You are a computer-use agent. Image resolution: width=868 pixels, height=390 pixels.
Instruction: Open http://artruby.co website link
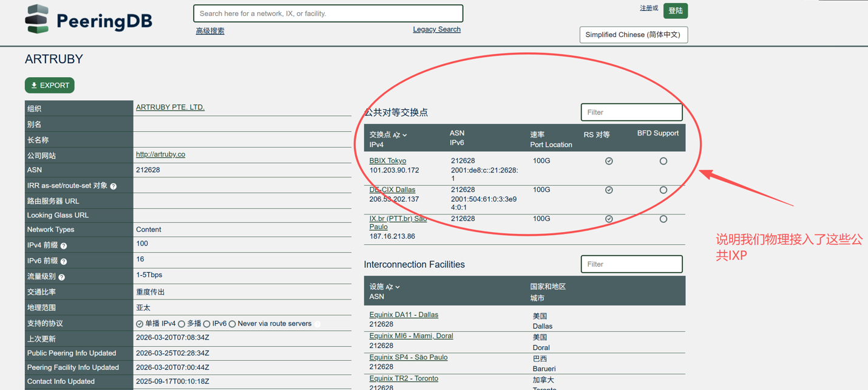tap(160, 154)
